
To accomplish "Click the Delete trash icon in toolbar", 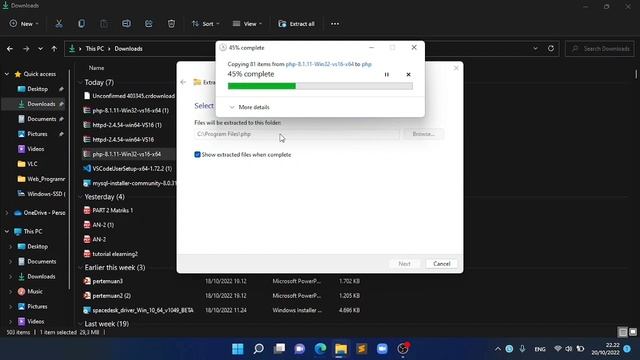I will pyautogui.click(x=171, y=24).
